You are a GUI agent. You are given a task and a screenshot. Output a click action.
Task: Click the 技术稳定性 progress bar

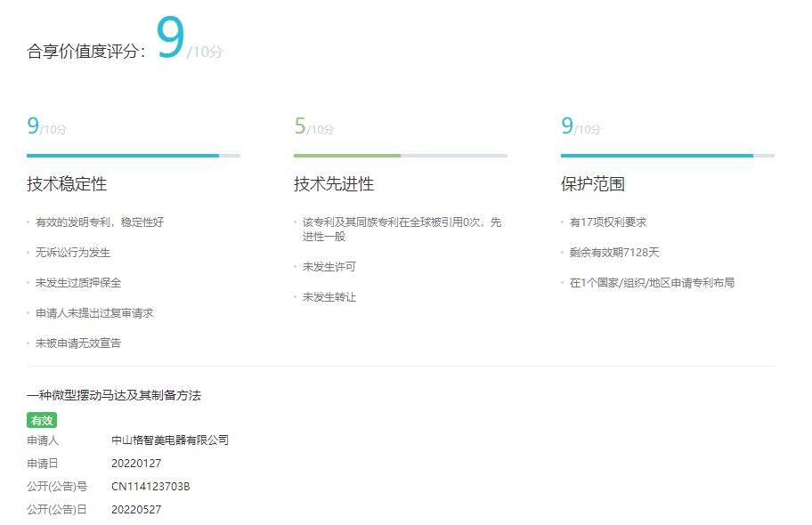(x=134, y=156)
